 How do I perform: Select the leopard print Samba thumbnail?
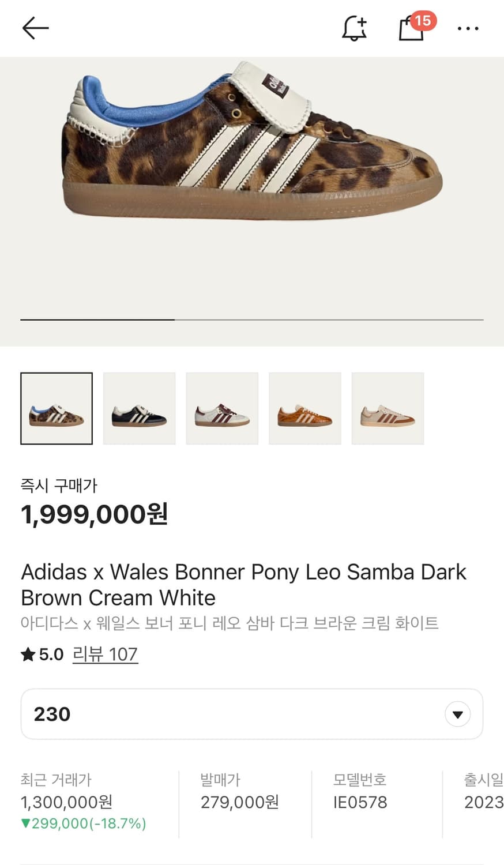(57, 408)
